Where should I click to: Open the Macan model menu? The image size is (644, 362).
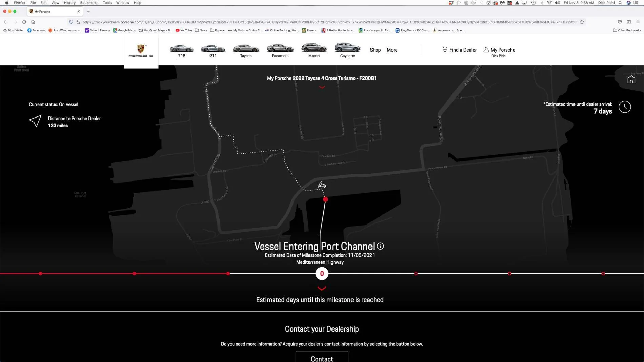click(314, 50)
